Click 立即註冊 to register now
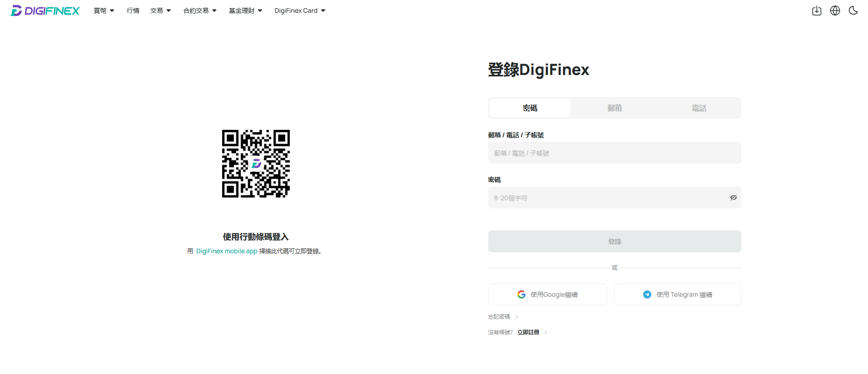The width and height of the screenshot is (868, 374). click(x=528, y=332)
